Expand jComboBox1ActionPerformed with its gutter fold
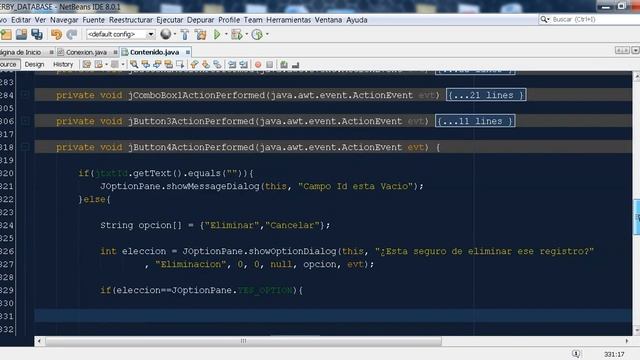Image resolution: width=640 pixels, height=360 pixels. tap(25, 95)
